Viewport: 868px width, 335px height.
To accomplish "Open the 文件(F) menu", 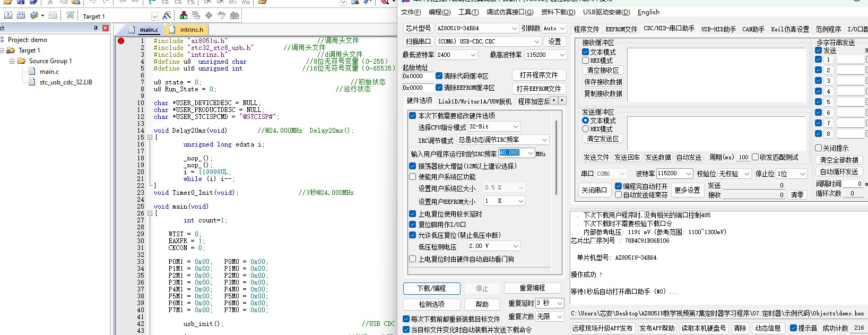I will 411,12.
